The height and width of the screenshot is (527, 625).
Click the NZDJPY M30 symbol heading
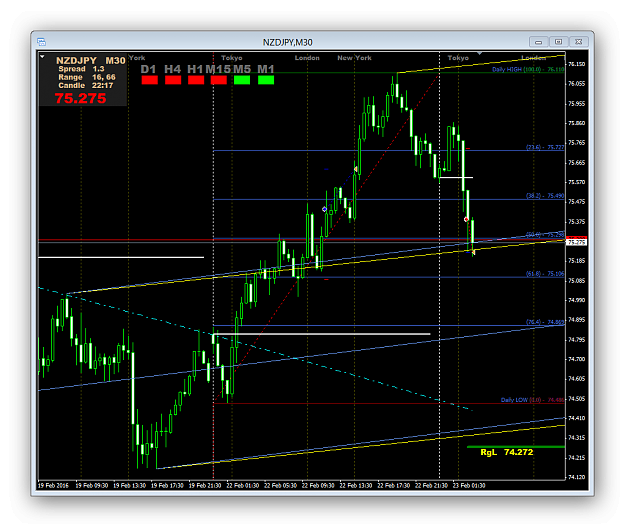pos(90,61)
